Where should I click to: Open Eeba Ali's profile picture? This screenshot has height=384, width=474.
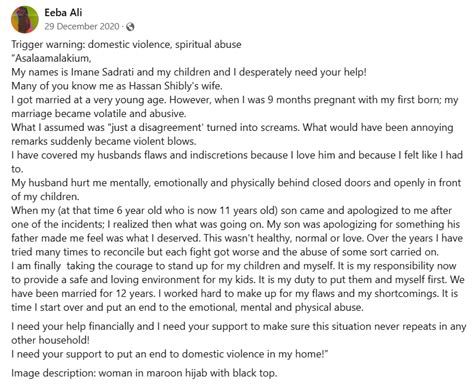(25, 20)
